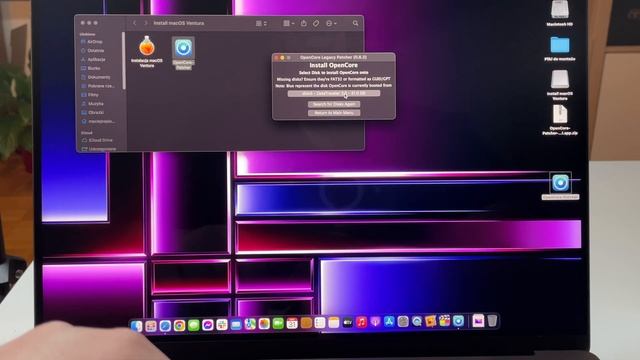640x360 pixels.
Task: Open Safari from the Dock
Action: pos(165,326)
